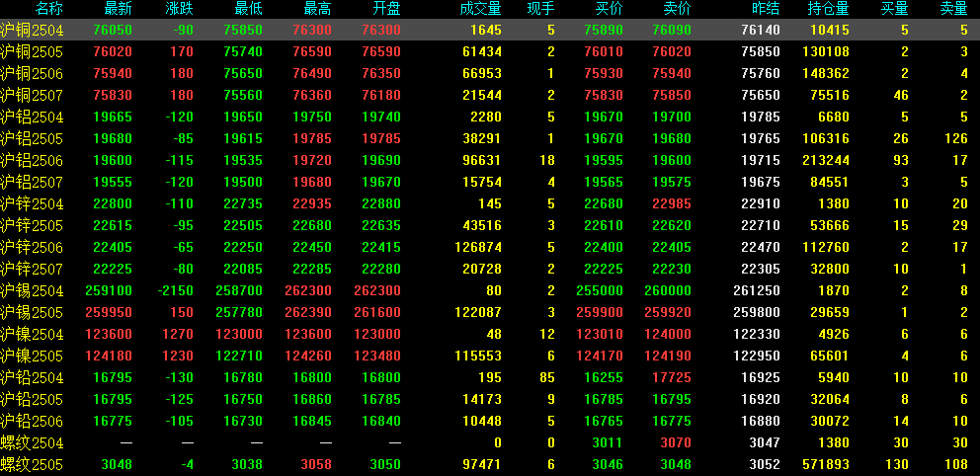Click previous settle 19675 of 沪铝2507
The height and width of the screenshot is (476, 980).
point(760,183)
